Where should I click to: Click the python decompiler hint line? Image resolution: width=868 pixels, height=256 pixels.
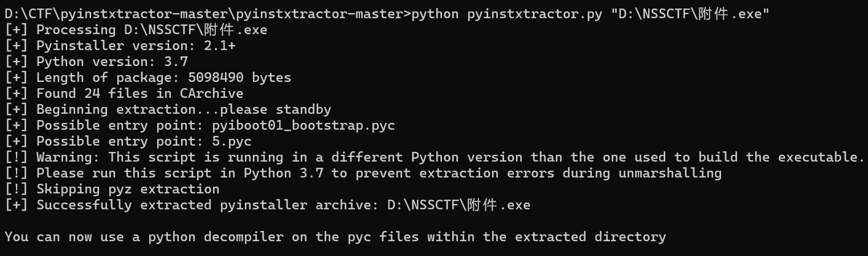point(335,237)
